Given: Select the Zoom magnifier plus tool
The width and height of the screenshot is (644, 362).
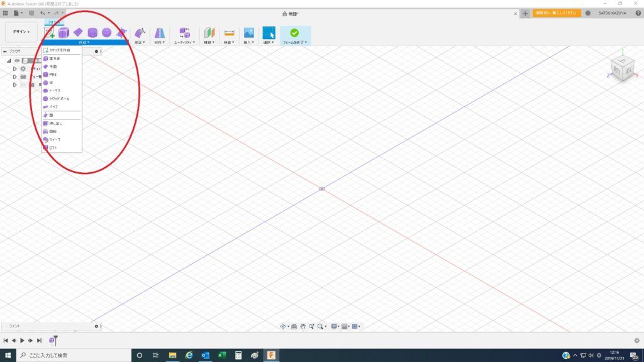Looking at the screenshot, I should (x=312, y=326).
